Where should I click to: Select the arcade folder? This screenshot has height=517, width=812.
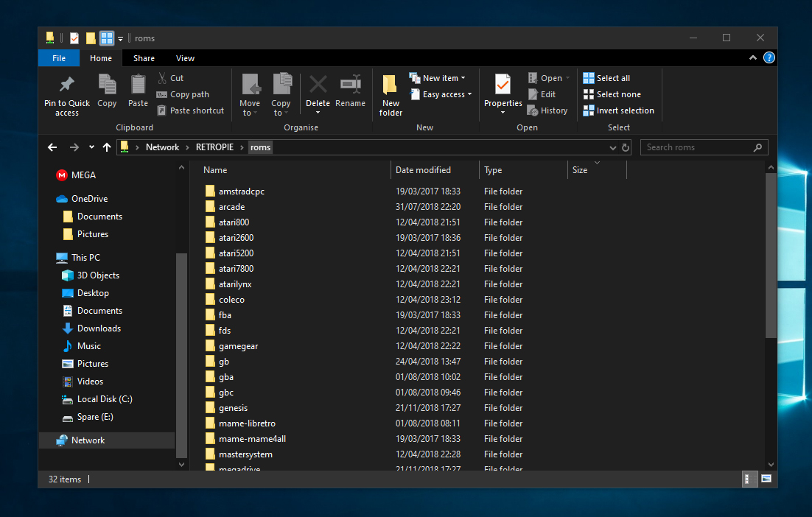tap(225, 207)
